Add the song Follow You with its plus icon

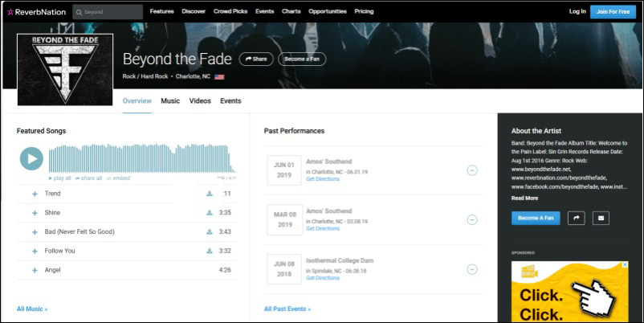(35, 251)
